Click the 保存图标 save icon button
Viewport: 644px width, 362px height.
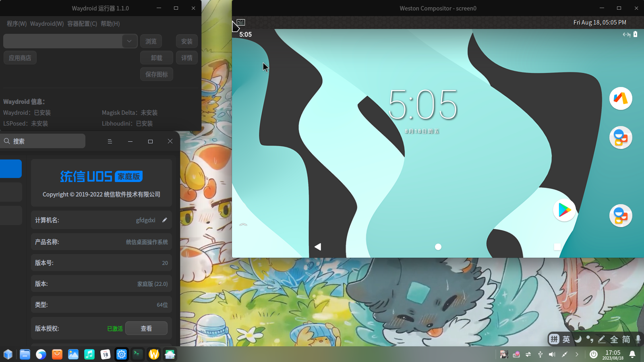(x=157, y=74)
